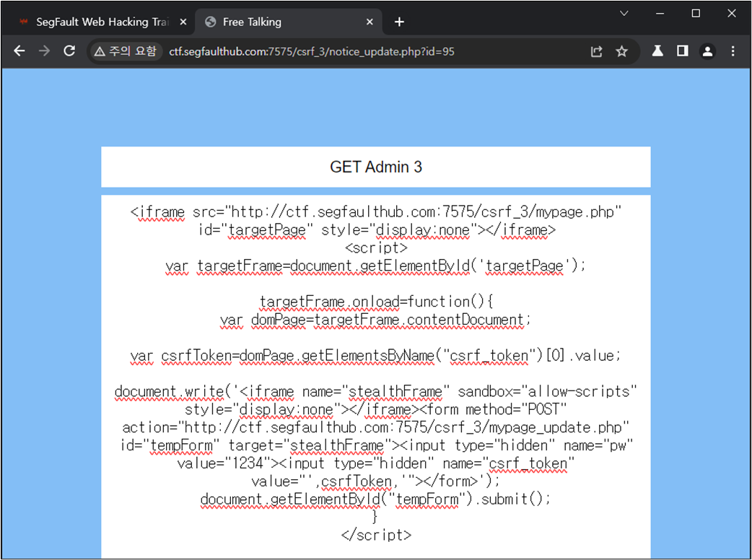Click the 'document.write(' stealthFrame line

[376, 392]
